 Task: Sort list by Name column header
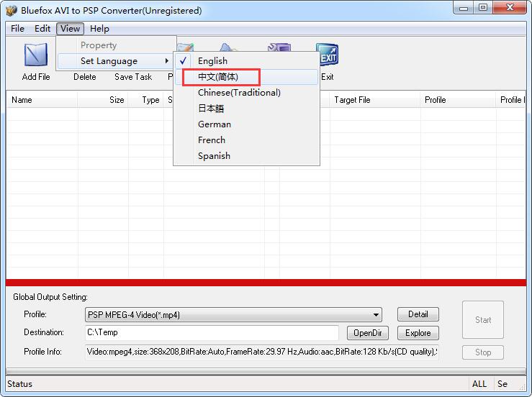click(42, 100)
